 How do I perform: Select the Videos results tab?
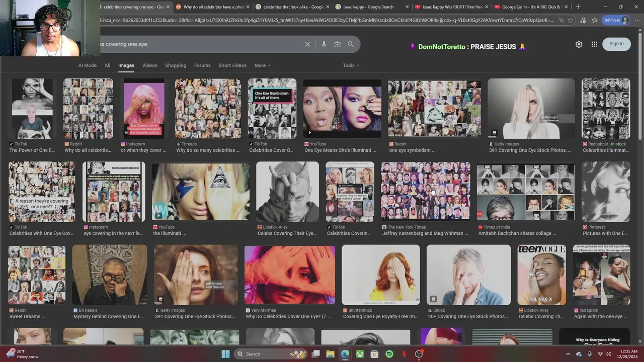click(149, 65)
